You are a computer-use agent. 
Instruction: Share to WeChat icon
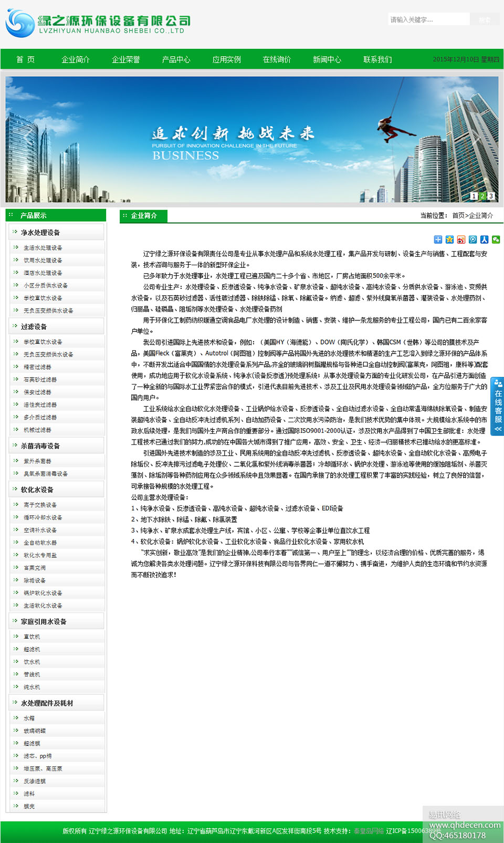click(x=496, y=240)
